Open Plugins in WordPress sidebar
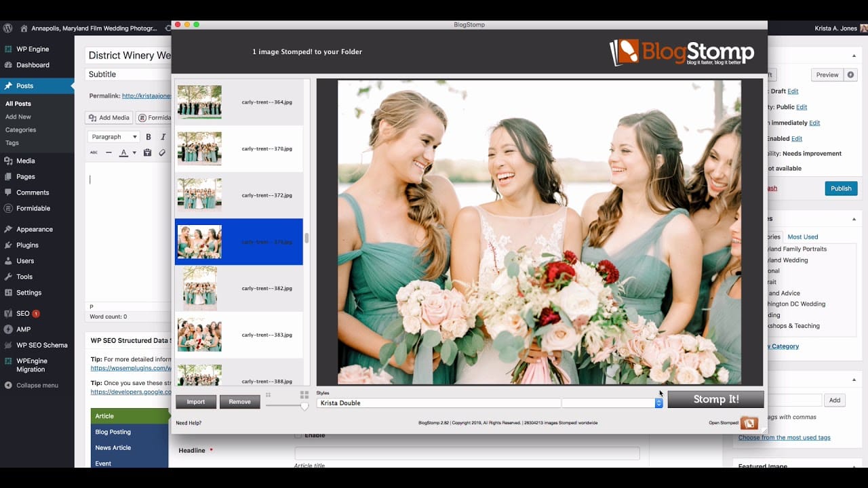868x488 pixels. pos(27,245)
